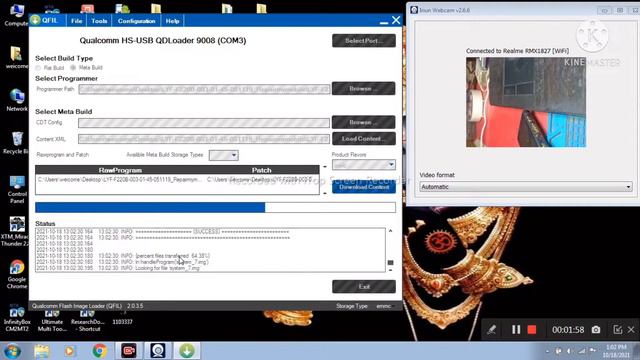
Task: Show hidden tray icons arrow
Action: [547, 351]
